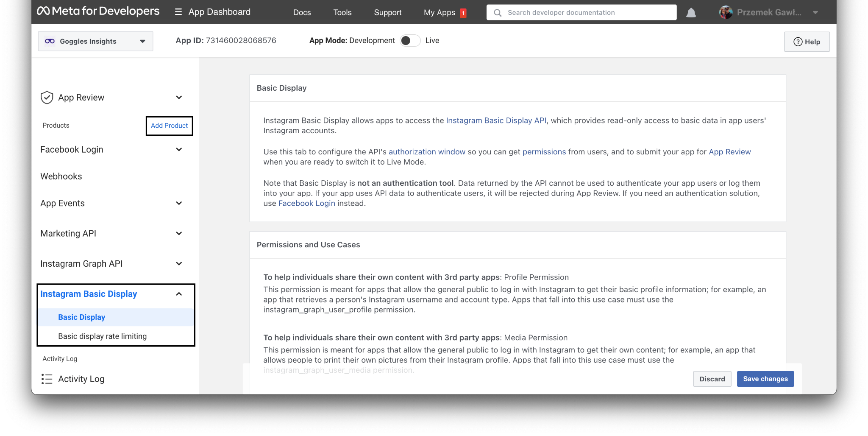Open the notifications bell
868x436 pixels.
(691, 13)
